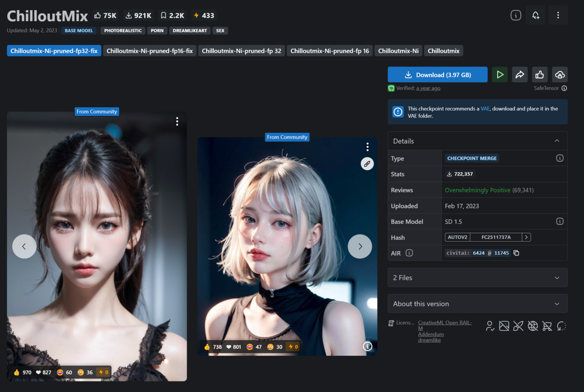Click the share icon next to run button

point(520,74)
